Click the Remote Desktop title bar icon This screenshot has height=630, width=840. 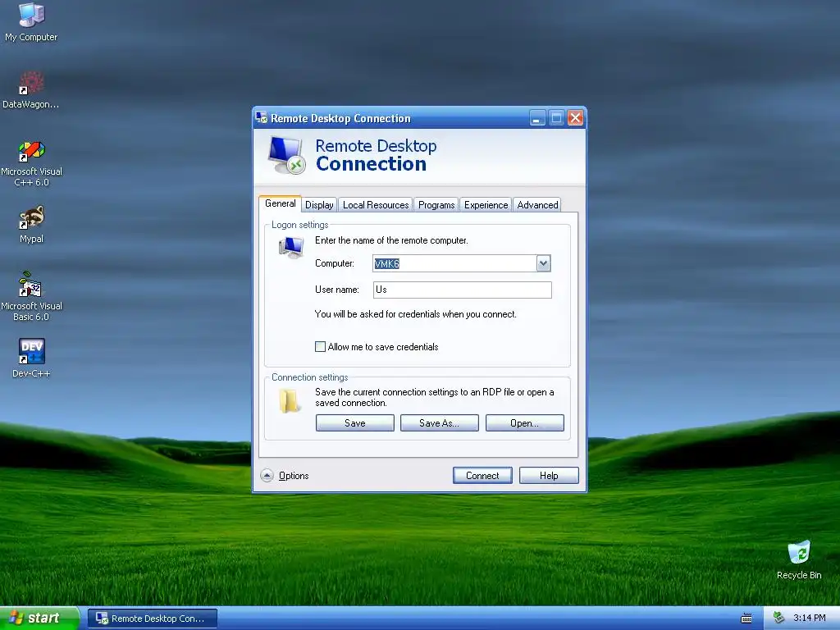262,117
